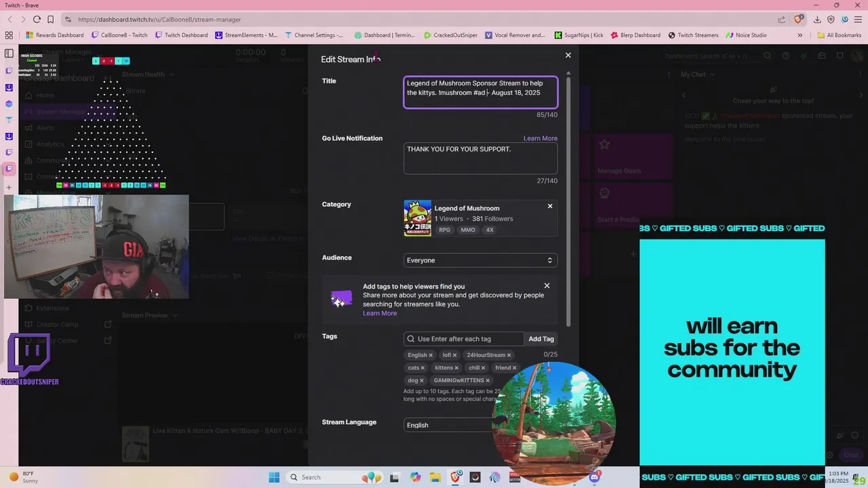This screenshot has width=868, height=488.
Task: Open browser downloads icon
Action: (x=817, y=19)
